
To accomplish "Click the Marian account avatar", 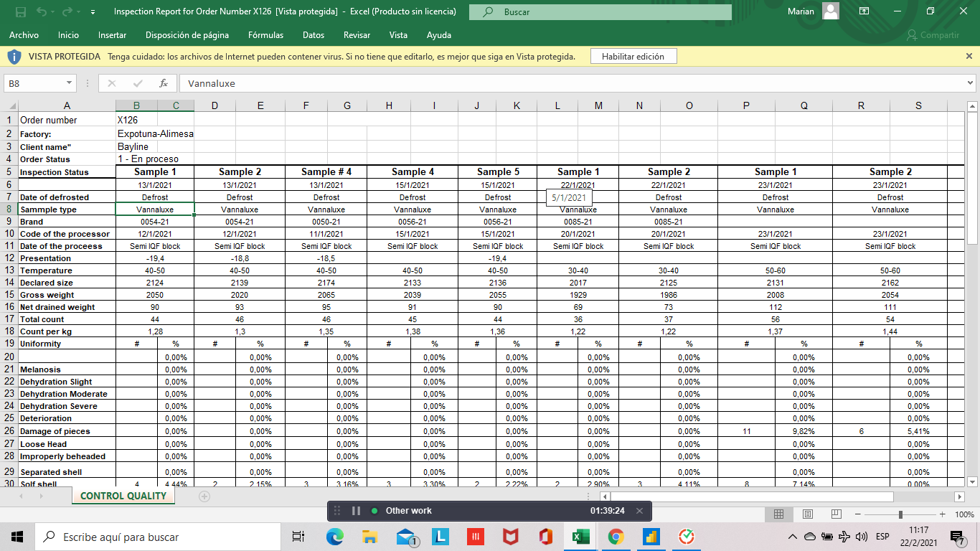I will (x=831, y=11).
